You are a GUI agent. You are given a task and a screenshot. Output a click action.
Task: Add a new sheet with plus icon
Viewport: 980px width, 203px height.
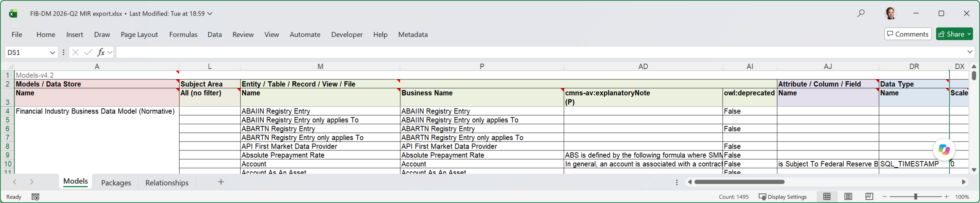click(x=221, y=182)
